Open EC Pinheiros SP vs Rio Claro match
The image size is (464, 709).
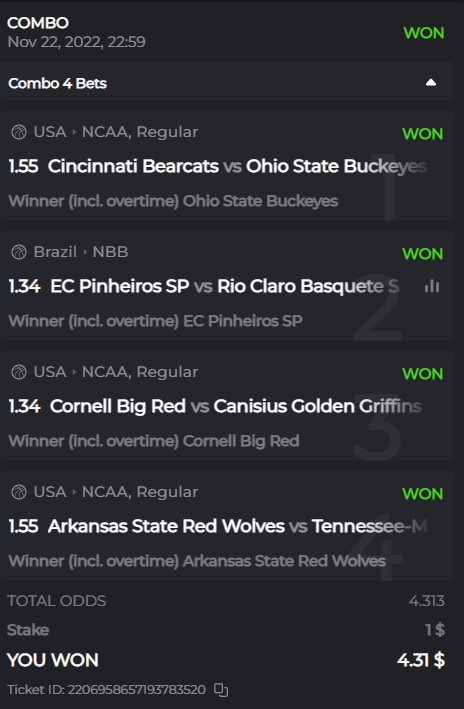click(x=225, y=286)
